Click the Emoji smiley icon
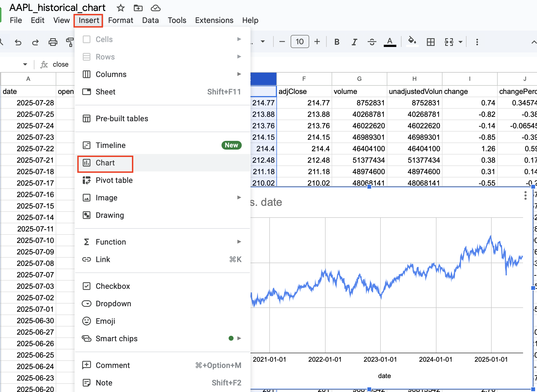Screen dimensions: 537x392 tap(87, 321)
